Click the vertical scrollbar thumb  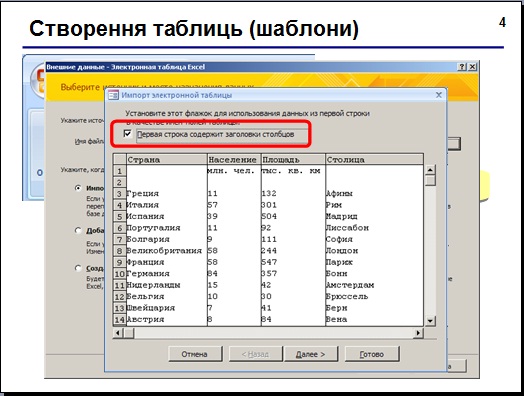pyautogui.click(x=430, y=180)
